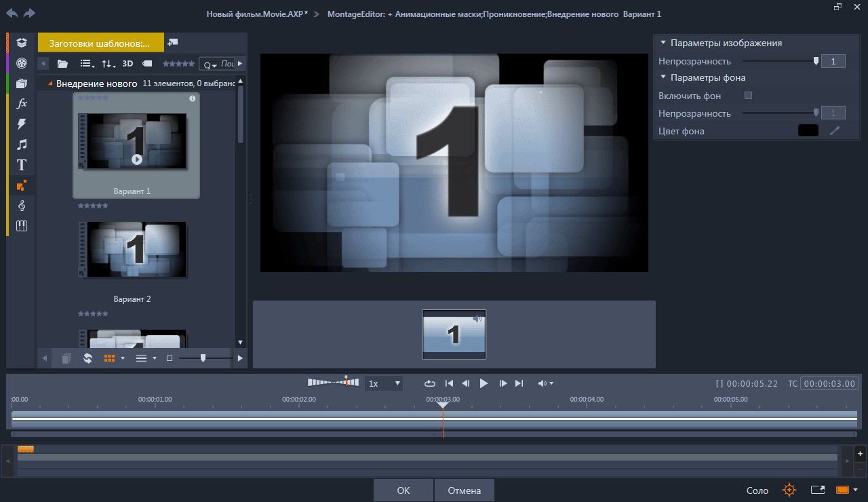Collapse the Параметры фона section
Viewport: 868px width, 502px height.
pyautogui.click(x=663, y=77)
